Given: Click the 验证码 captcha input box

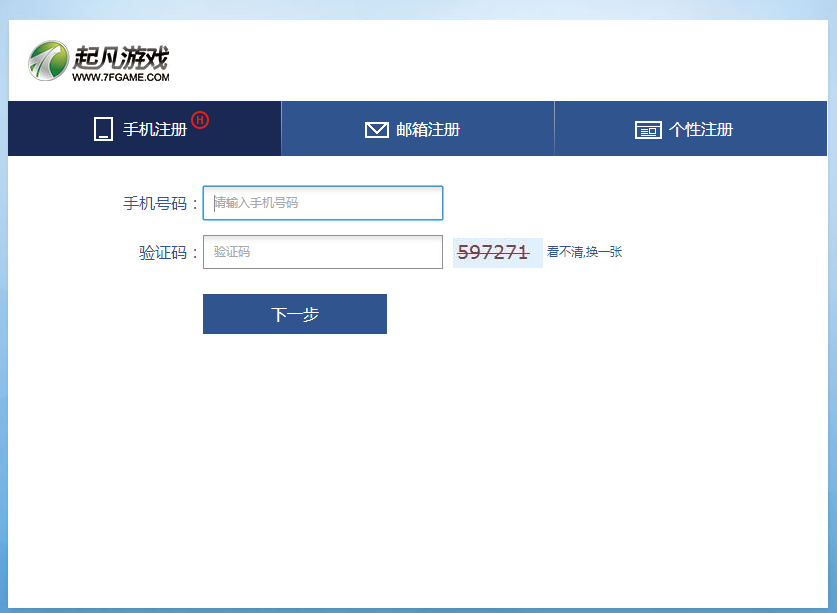Looking at the screenshot, I should (x=322, y=251).
